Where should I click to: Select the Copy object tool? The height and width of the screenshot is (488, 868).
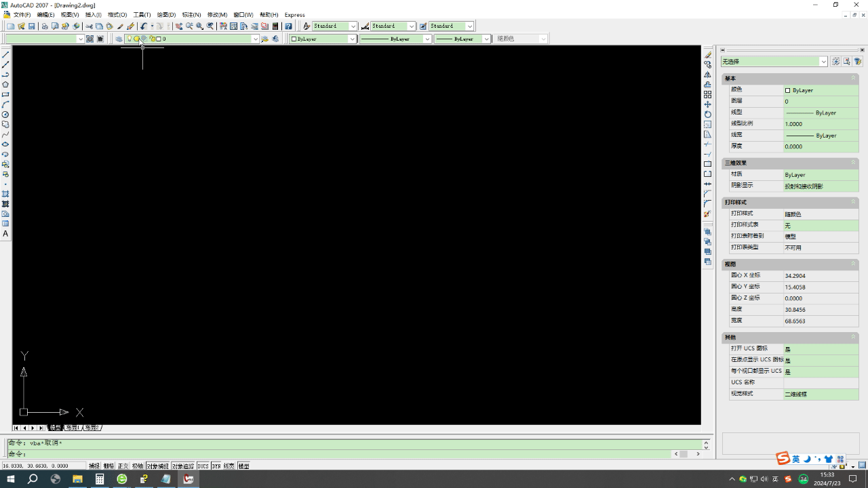[x=708, y=65]
